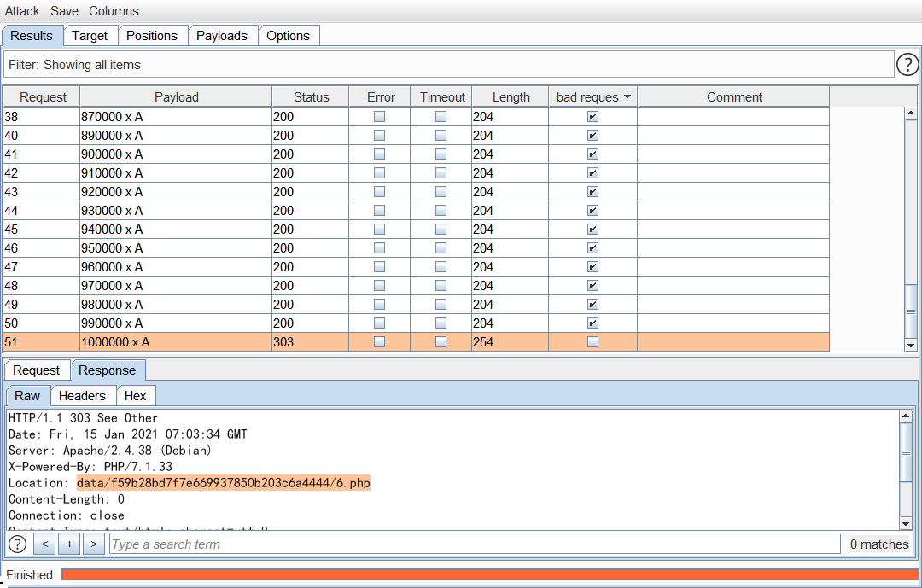
Task: Open filter help question mark icon
Action: (x=907, y=65)
